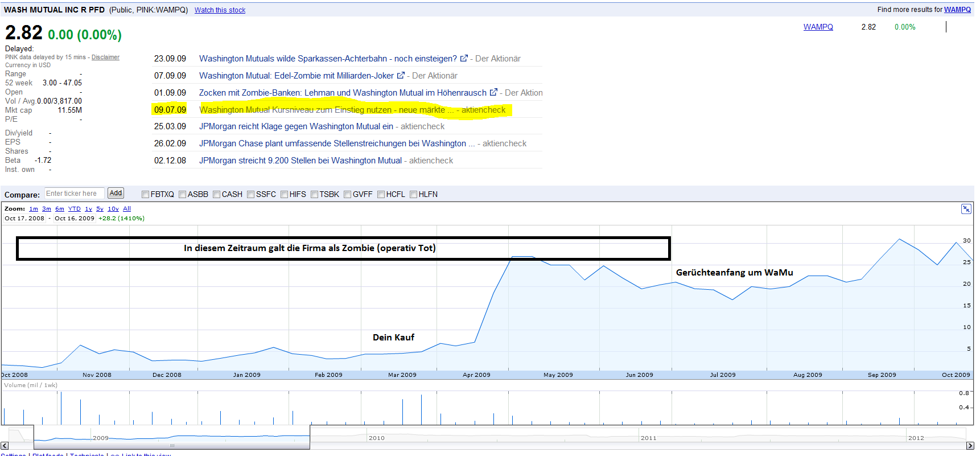980x456 pixels.
Task: Focus the Enter ticker here field
Action: pos(75,194)
